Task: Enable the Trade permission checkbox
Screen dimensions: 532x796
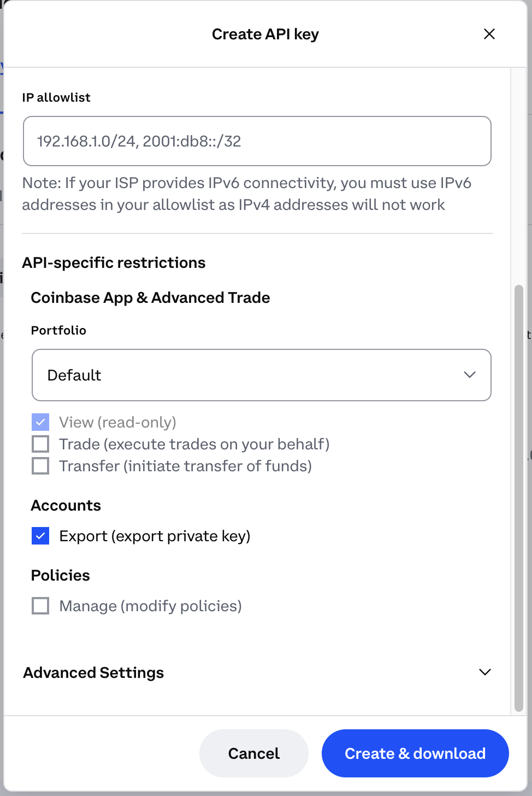Action: [x=40, y=444]
